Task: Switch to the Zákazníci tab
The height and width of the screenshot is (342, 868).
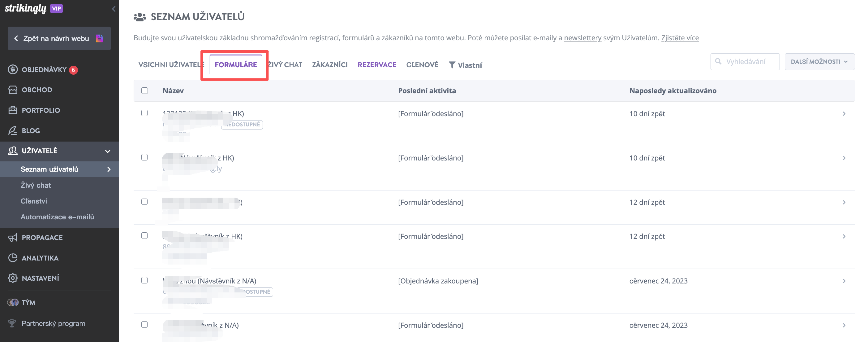Action: (329, 65)
